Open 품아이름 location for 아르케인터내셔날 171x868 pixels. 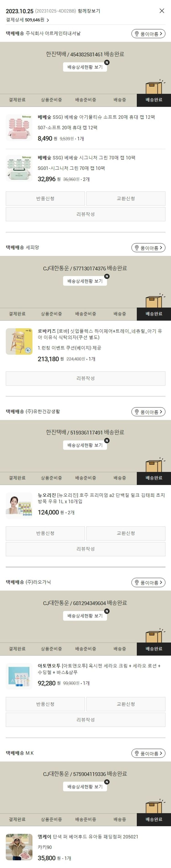tap(148, 34)
